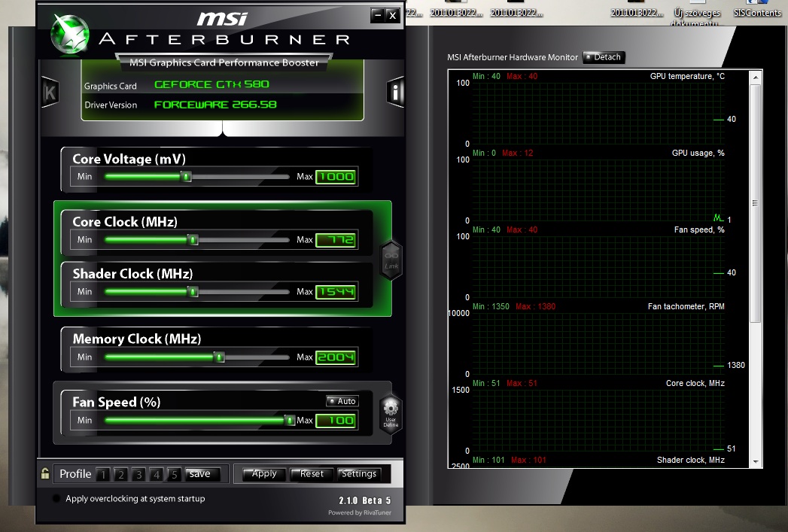The image size is (788, 532).
Task: Click the Core Clock value field 772
Action: click(x=336, y=239)
